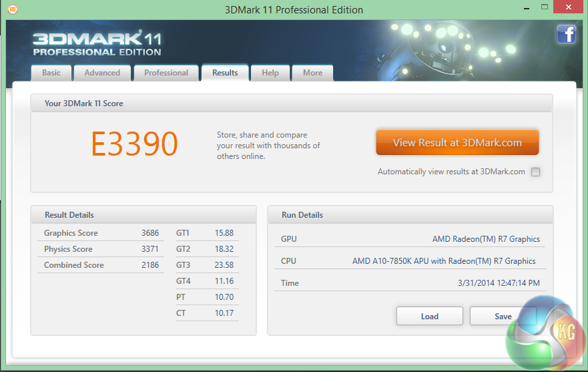Open the Facebook share icon
Image resolution: width=588 pixels, height=372 pixels.
566,34
